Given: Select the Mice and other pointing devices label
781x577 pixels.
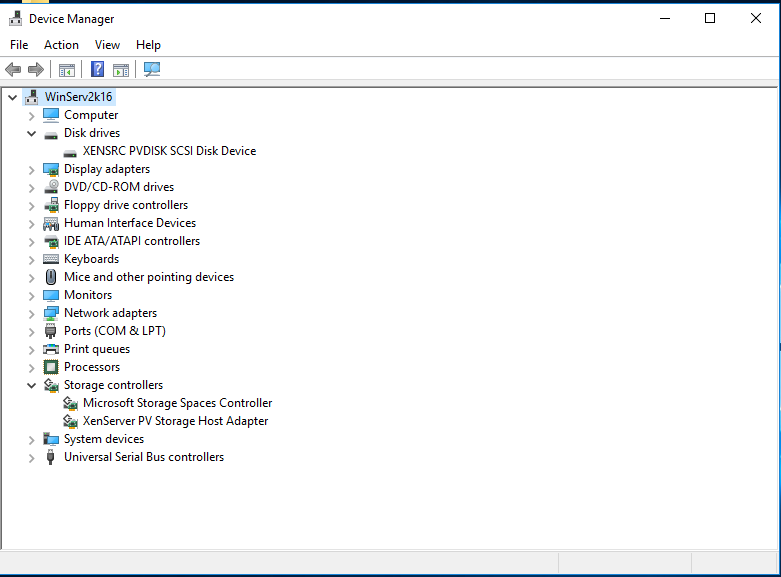Looking at the screenshot, I should (x=149, y=277).
